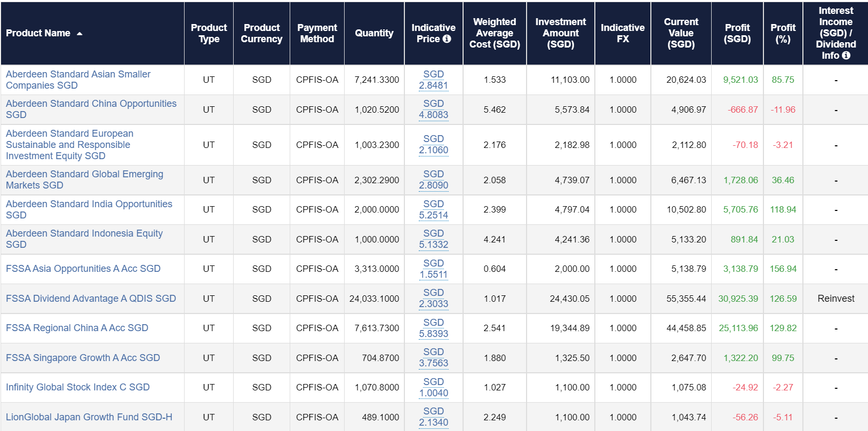The image size is (868, 431).
Task: Select loss percentage -5.11
Action: pyautogui.click(x=783, y=417)
